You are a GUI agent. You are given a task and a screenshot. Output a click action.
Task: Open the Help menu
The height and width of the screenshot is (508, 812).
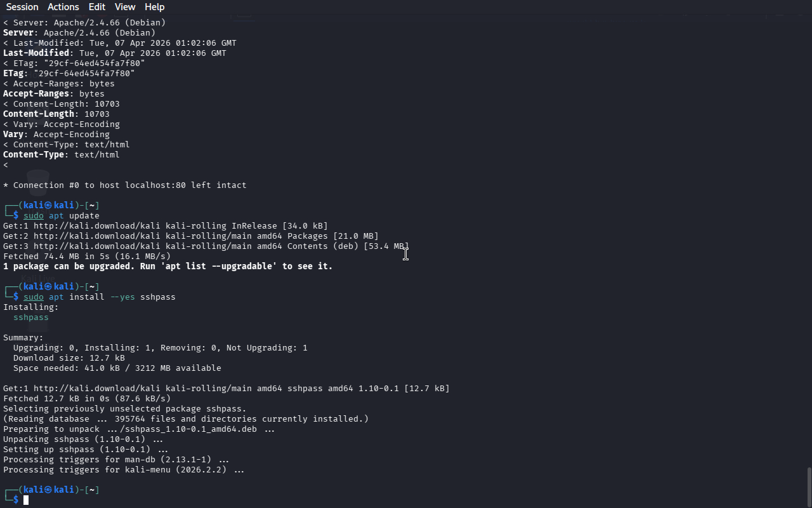pos(154,7)
